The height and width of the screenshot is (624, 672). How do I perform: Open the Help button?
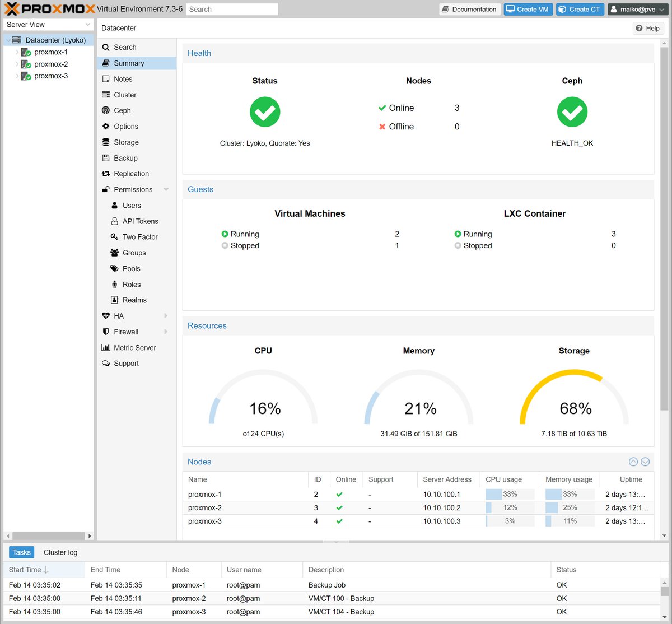pyautogui.click(x=648, y=28)
